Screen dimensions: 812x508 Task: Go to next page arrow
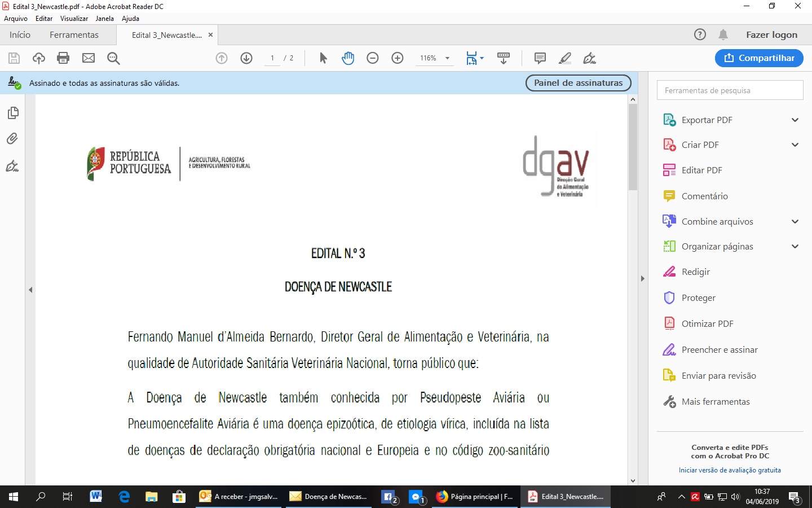246,58
